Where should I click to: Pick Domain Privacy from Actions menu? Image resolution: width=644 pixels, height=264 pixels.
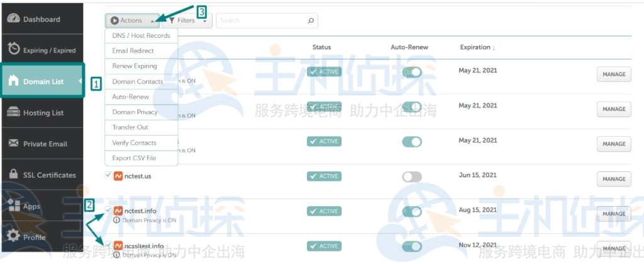pyautogui.click(x=142, y=112)
